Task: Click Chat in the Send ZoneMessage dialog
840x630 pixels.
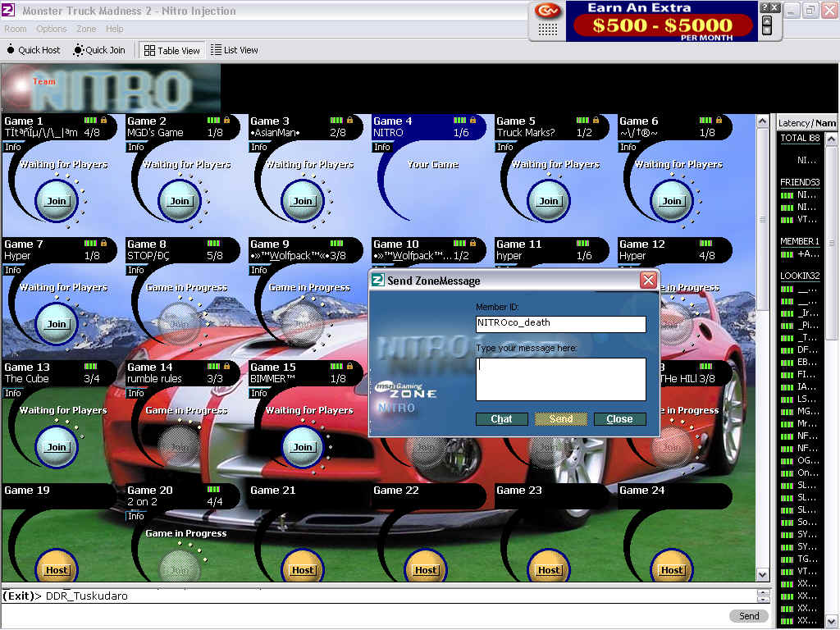Action: 501,419
